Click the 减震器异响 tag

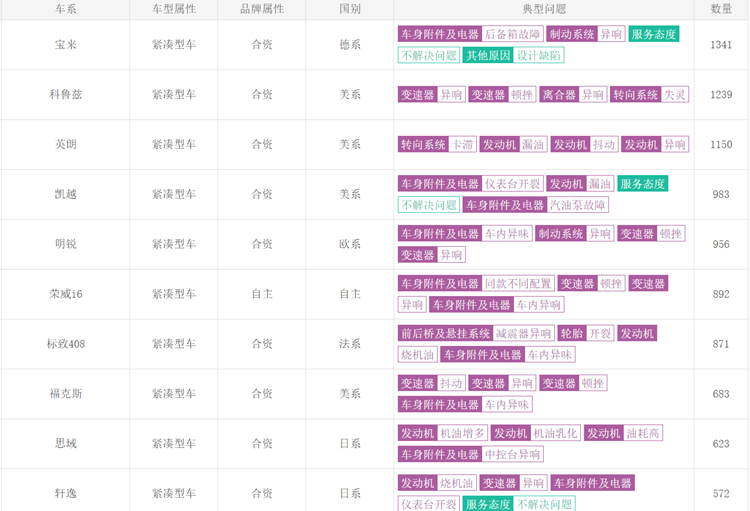click(x=523, y=333)
